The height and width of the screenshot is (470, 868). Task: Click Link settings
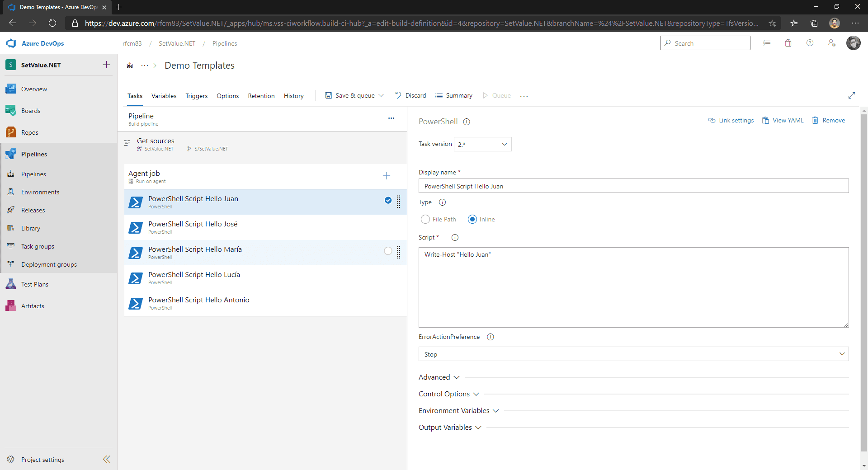click(x=731, y=120)
